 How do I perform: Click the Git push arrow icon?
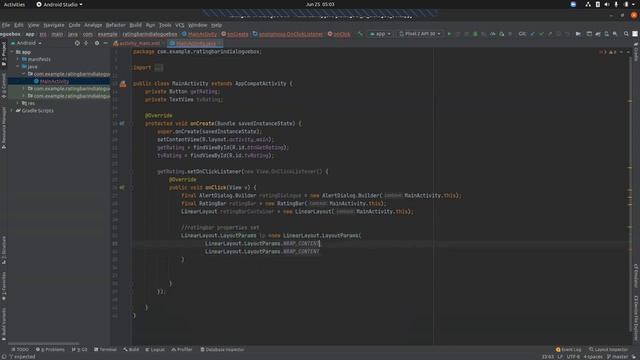pyautogui.click(x=550, y=34)
